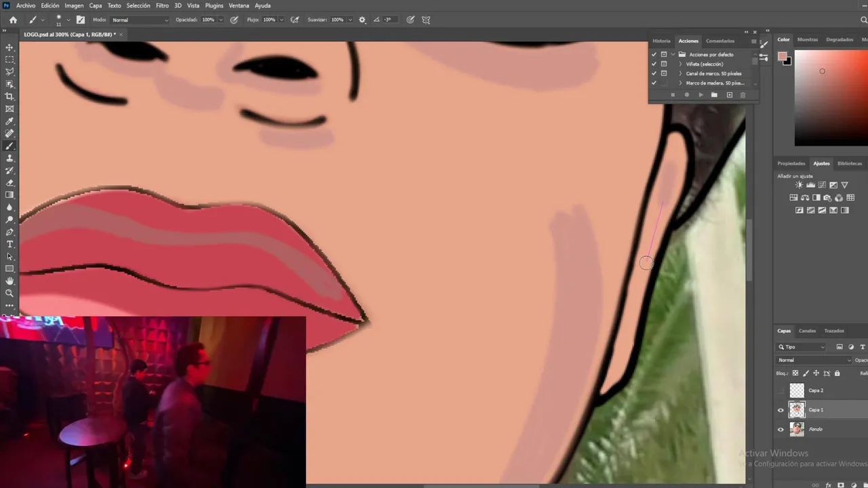Toggle checkmark for Canal de marco action
The image size is (868, 488).
(654, 73)
